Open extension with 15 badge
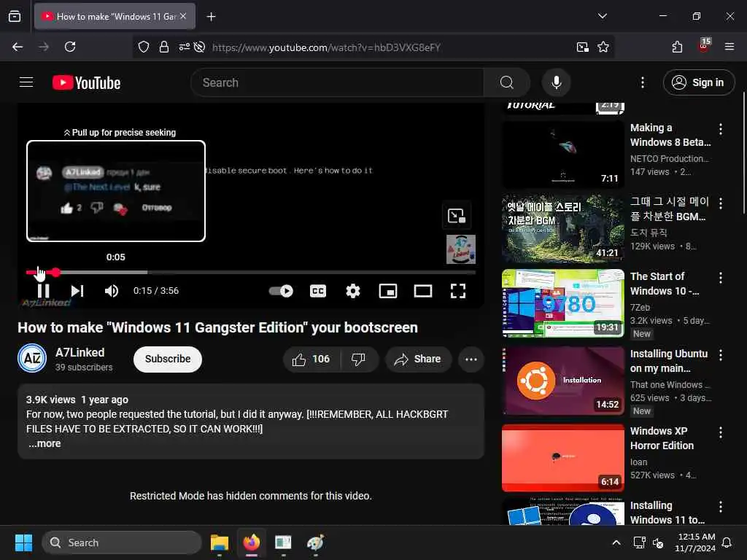This screenshot has width=747, height=560. (703, 46)
